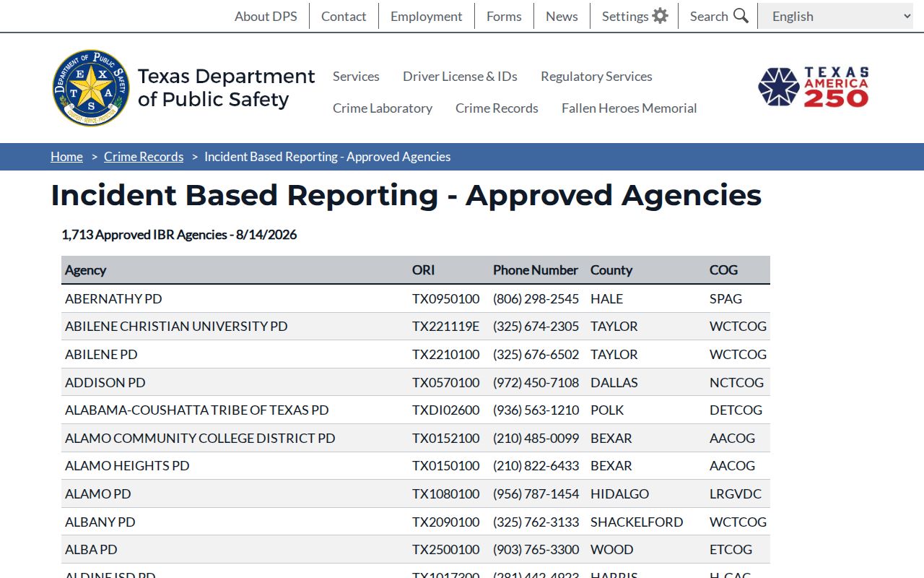Viewport: 924px width, 578px height.
Task: Click phone number (806) 298-2545
Action: 536,298
